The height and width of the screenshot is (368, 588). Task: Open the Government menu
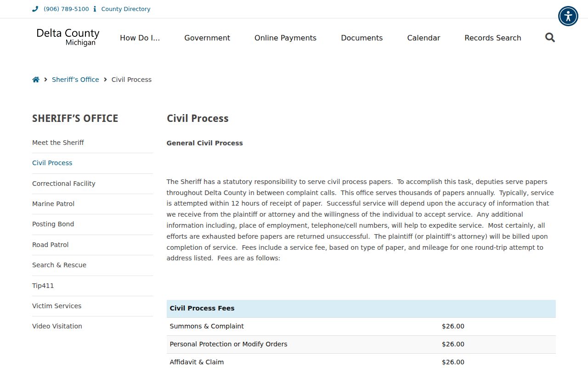[207, 38]
